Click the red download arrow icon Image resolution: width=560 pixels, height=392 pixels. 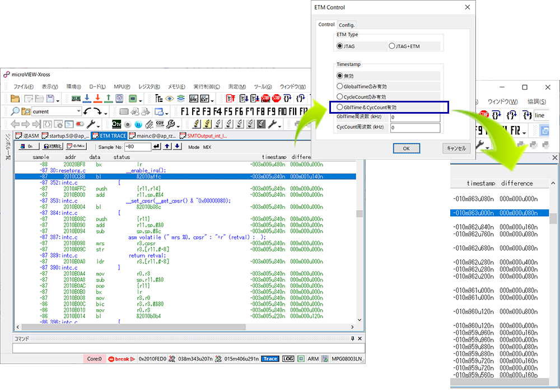coord(97,99)
